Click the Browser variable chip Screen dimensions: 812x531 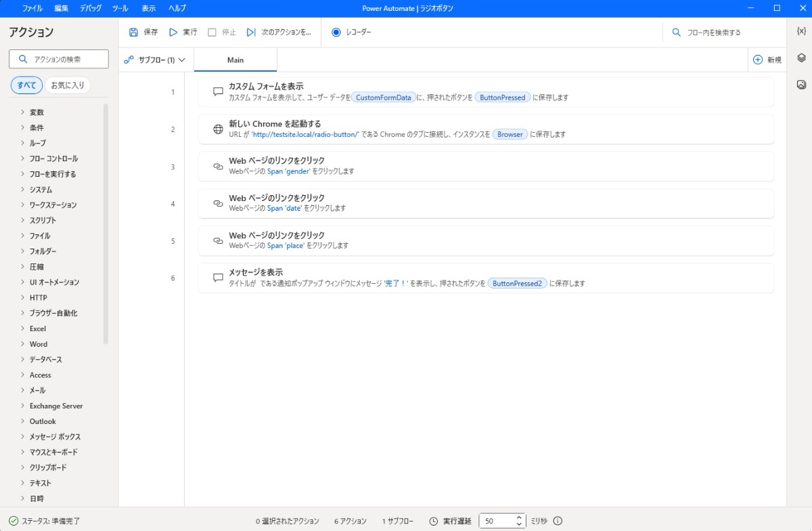tap(510, 134)
